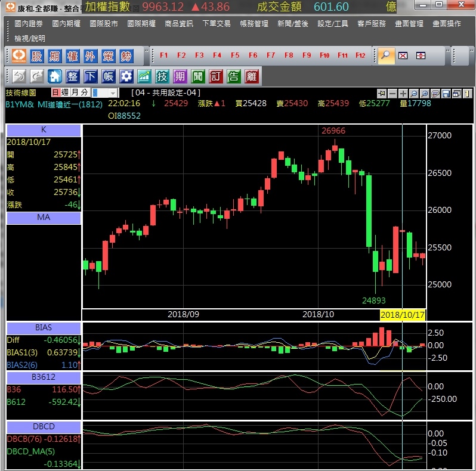Viewport: 476px width, 471px height.
Task: Click the F12 shortcut button
Action: pos(360,55)
